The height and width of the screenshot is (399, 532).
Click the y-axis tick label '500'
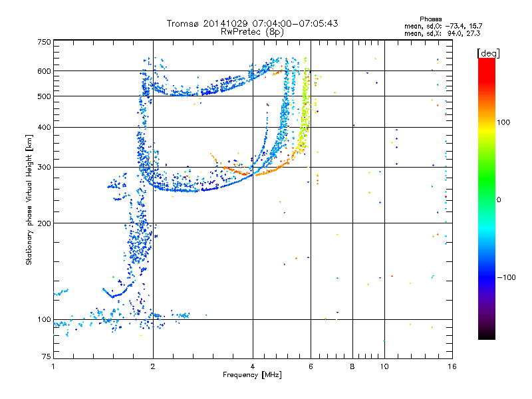tap(44, 96)
